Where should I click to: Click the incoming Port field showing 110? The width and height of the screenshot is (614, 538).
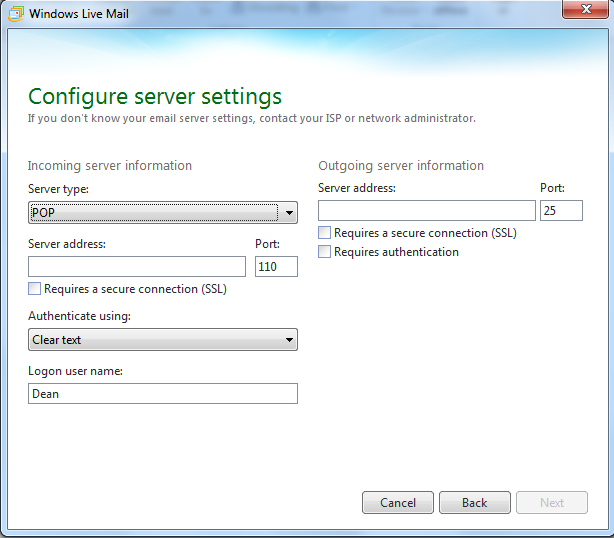(x=276, y=267)
